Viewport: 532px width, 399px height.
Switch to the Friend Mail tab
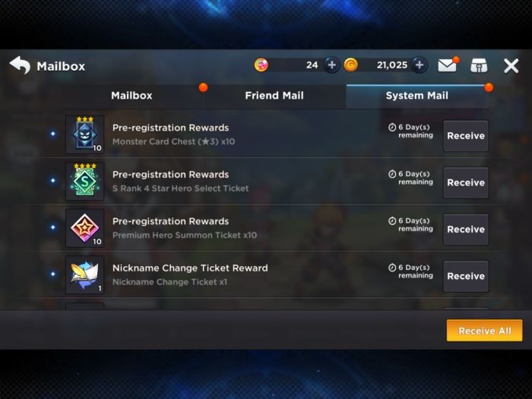274,96
